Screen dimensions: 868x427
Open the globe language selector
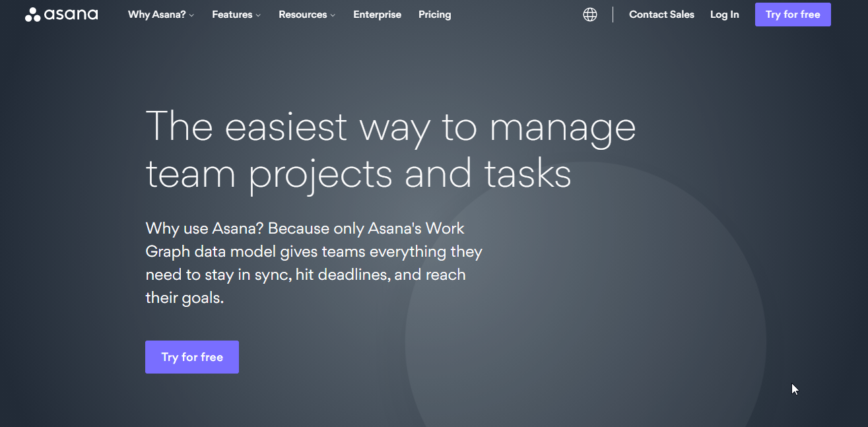[590, 15]
